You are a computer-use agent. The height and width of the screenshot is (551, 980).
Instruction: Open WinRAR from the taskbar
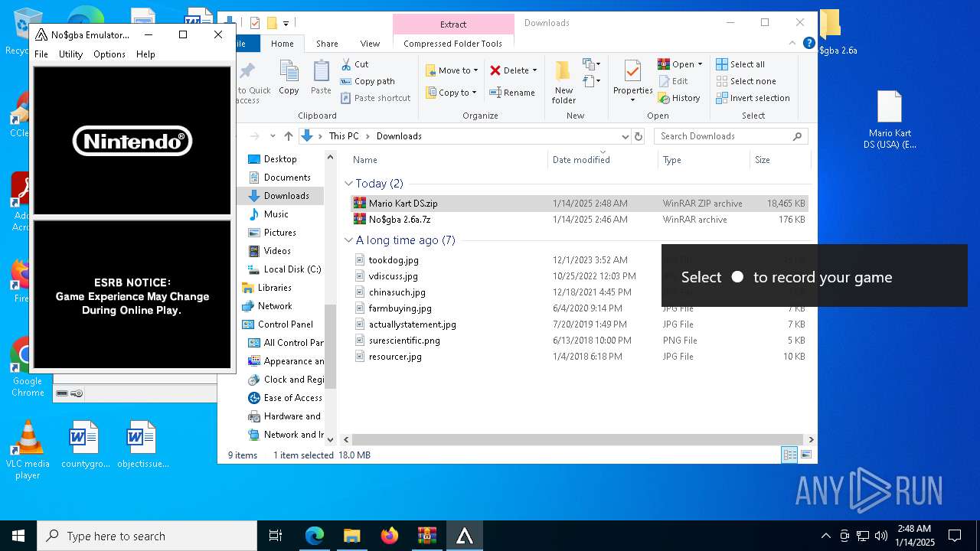427,536
